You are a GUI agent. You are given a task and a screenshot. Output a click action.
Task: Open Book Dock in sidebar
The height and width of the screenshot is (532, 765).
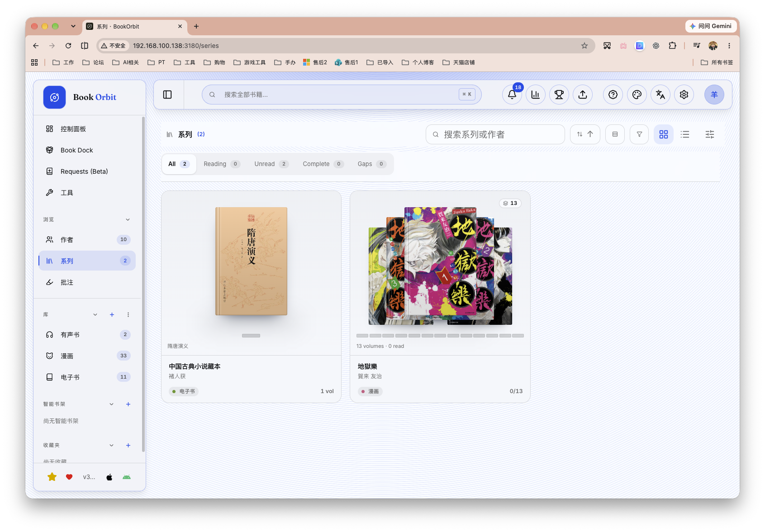tap(87, 150)
